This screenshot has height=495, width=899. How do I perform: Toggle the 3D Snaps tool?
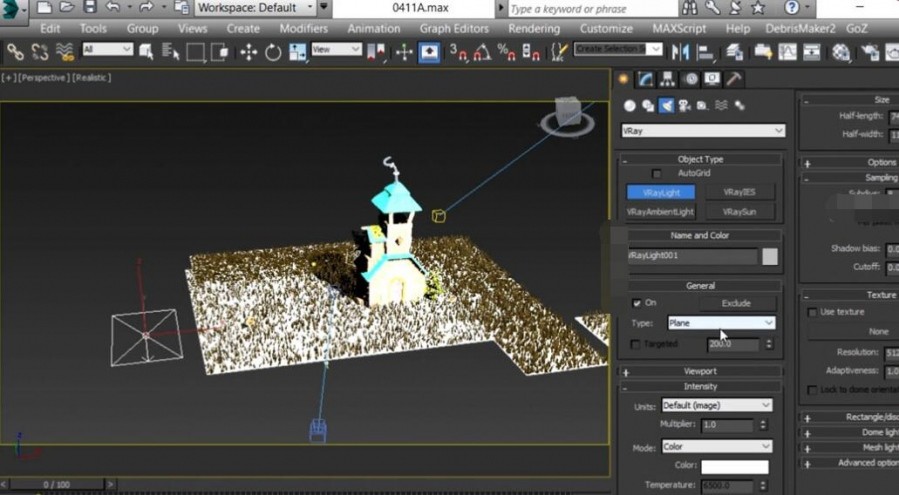click(x=458, y=52)
